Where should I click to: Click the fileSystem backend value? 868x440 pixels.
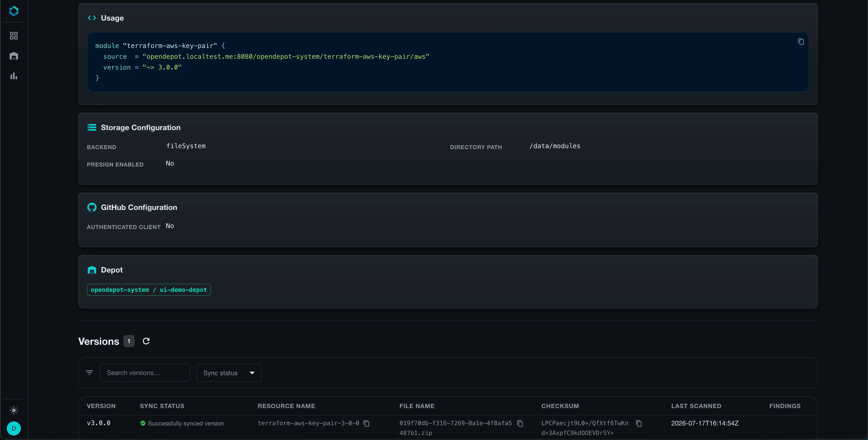point(186,146)
